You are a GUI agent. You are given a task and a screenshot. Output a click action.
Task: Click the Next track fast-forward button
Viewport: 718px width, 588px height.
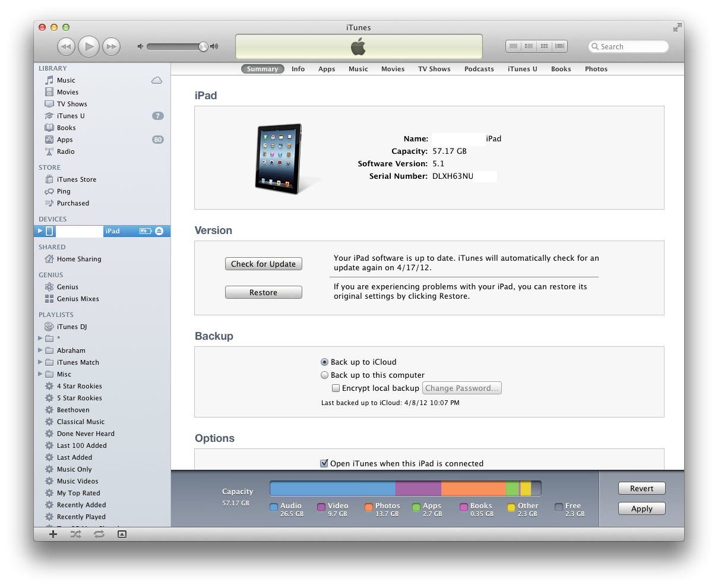click(x=111, y=46)
